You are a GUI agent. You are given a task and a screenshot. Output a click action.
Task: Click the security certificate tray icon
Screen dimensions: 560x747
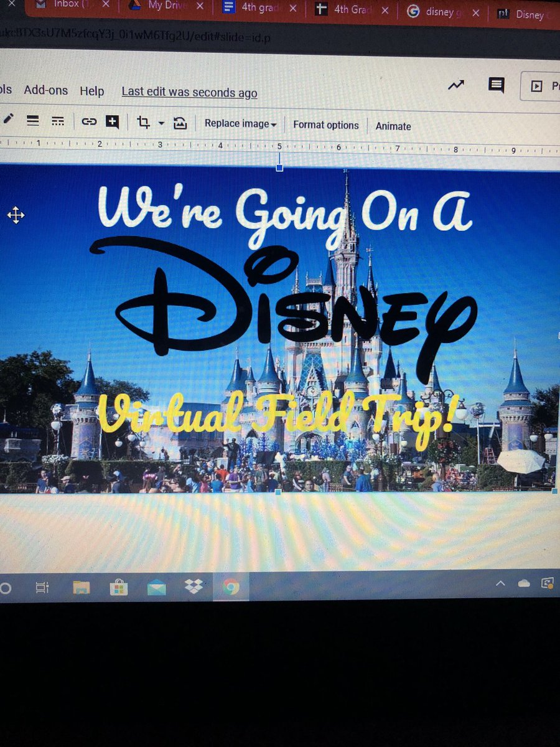(548, 583)
